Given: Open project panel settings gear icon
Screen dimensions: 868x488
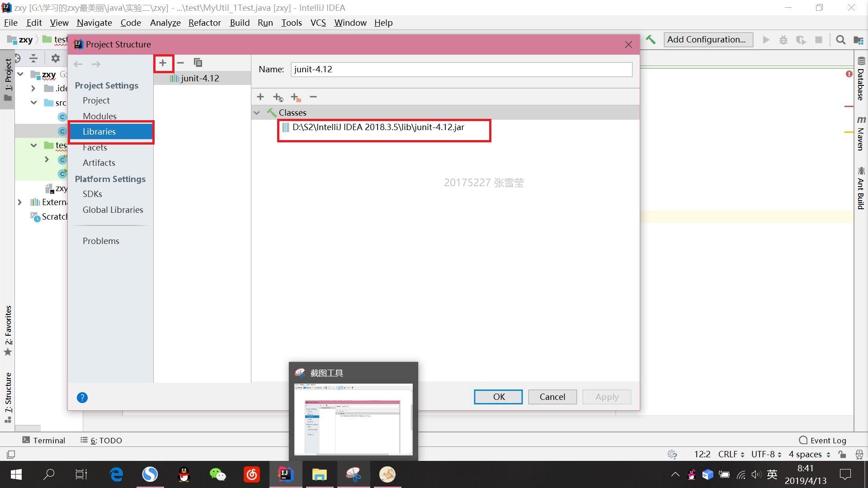Looking at the screenshot, I should click(x=55, y=58).
